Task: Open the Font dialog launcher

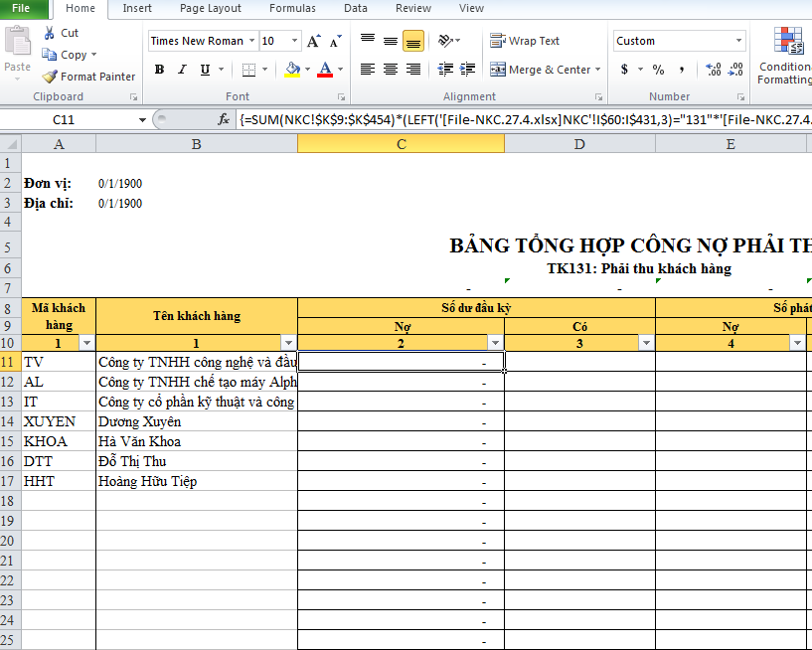Action: point(341,96)
